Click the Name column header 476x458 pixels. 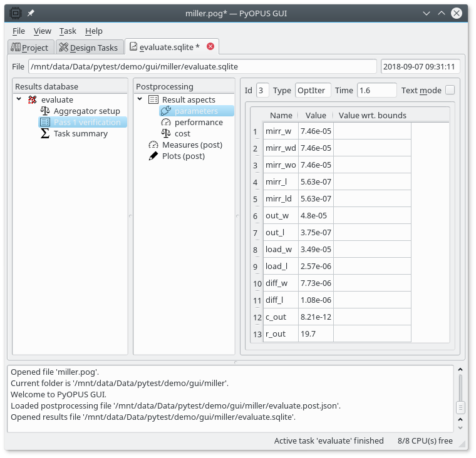point(281,115)
